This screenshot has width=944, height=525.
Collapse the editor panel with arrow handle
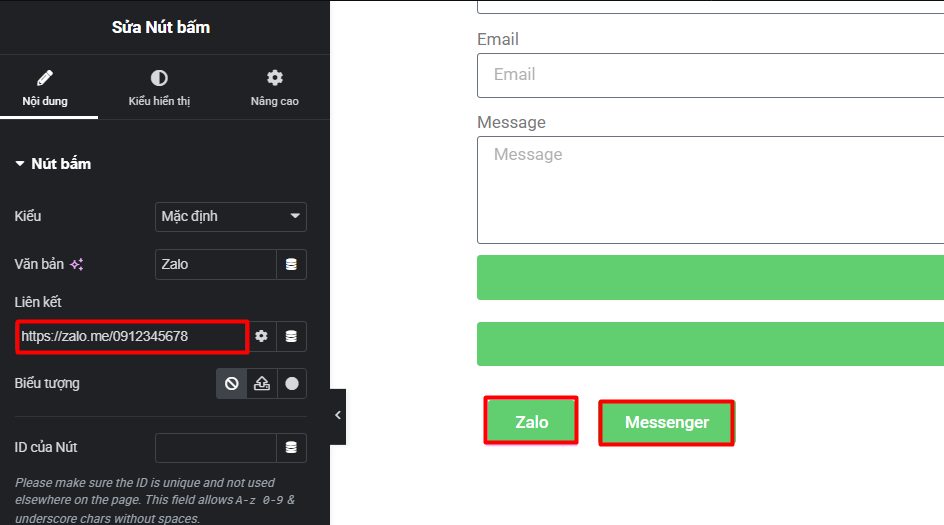click(x=338, y=415)
